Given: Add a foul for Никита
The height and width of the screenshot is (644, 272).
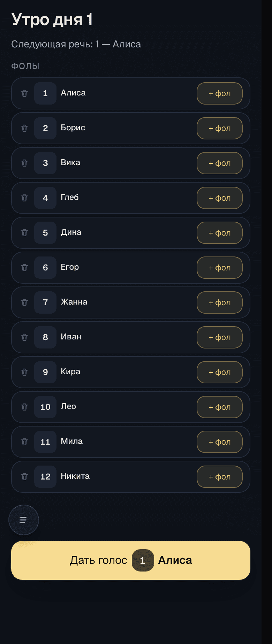Looking at the screenshot, I should 220,477.
